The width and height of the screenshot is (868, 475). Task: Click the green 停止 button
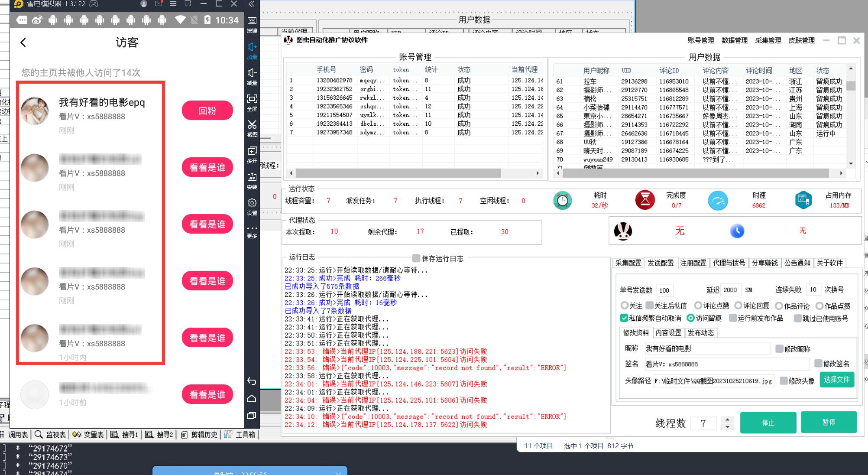coord(768,423)
